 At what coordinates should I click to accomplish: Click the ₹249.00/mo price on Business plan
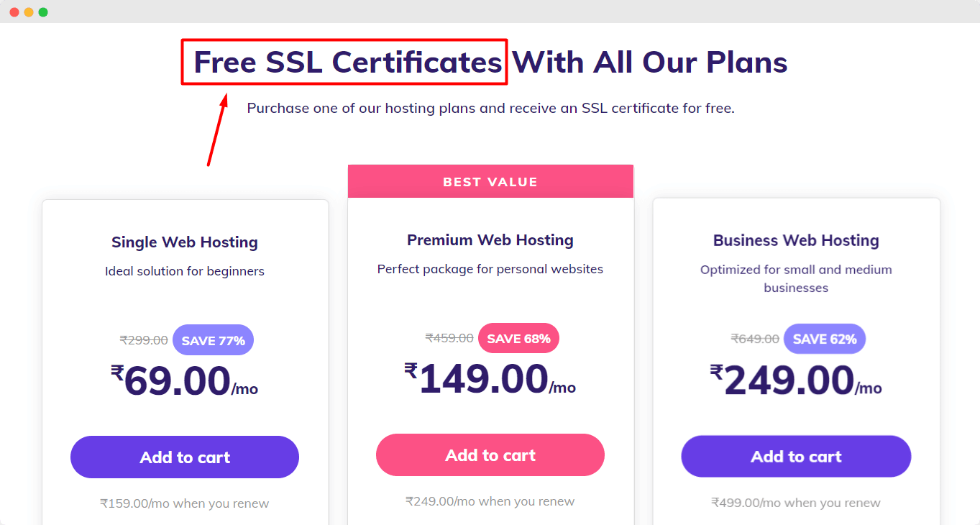(x=796, y=380)
